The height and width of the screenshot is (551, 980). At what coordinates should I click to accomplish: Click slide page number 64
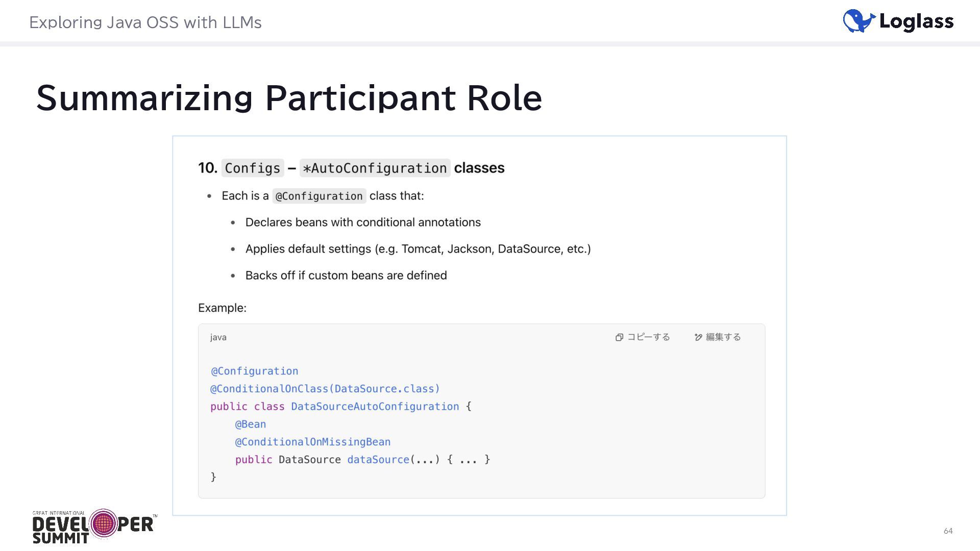(x=948, y=531)
